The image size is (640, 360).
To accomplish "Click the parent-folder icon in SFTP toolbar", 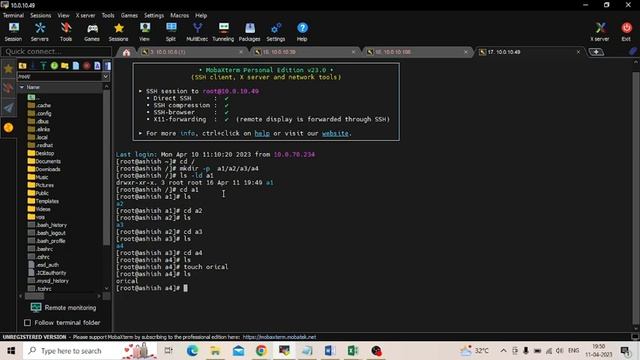I will coord(22,66).
